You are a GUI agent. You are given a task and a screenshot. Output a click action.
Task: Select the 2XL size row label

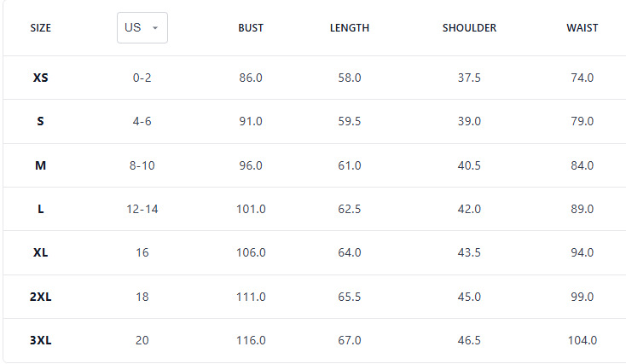pos(40,297)
